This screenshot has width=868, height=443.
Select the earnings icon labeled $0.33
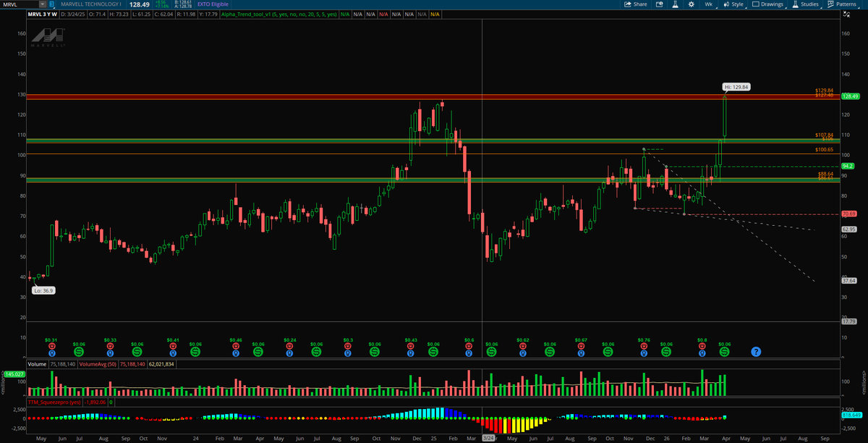coord(110,346)
